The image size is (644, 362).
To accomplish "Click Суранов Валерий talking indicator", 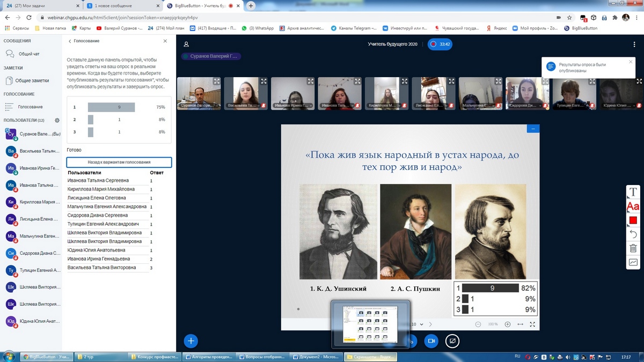I will point(210,56).
